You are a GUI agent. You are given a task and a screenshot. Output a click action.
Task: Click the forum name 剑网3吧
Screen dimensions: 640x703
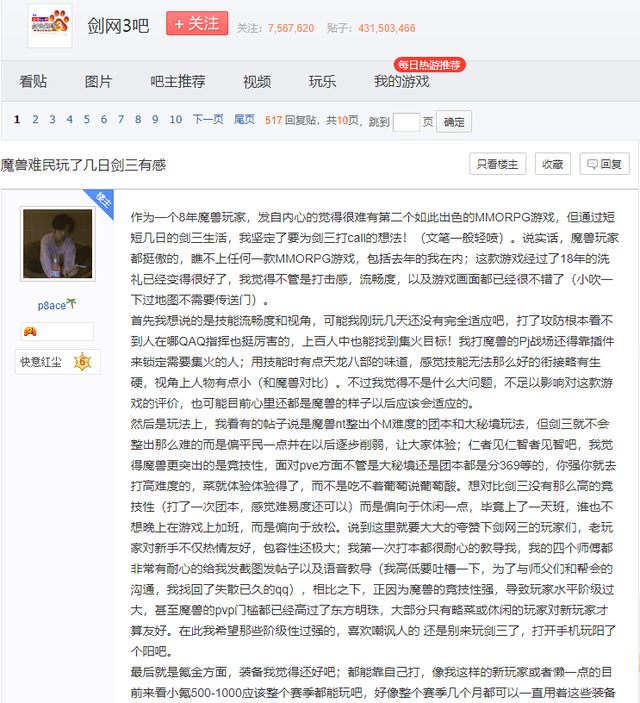click(118, 25)
